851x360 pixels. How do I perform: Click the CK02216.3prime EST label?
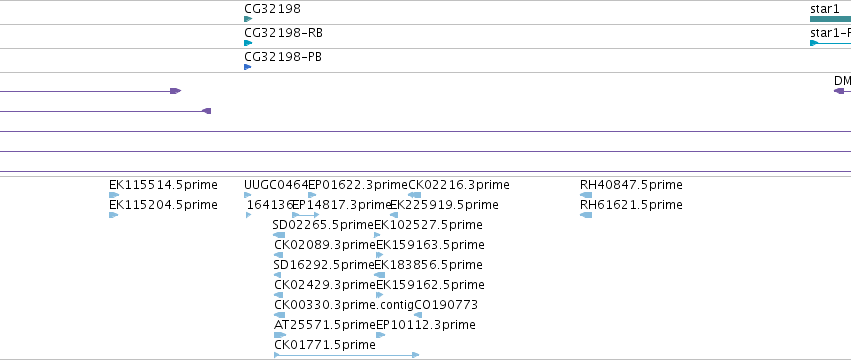(459, 185)
